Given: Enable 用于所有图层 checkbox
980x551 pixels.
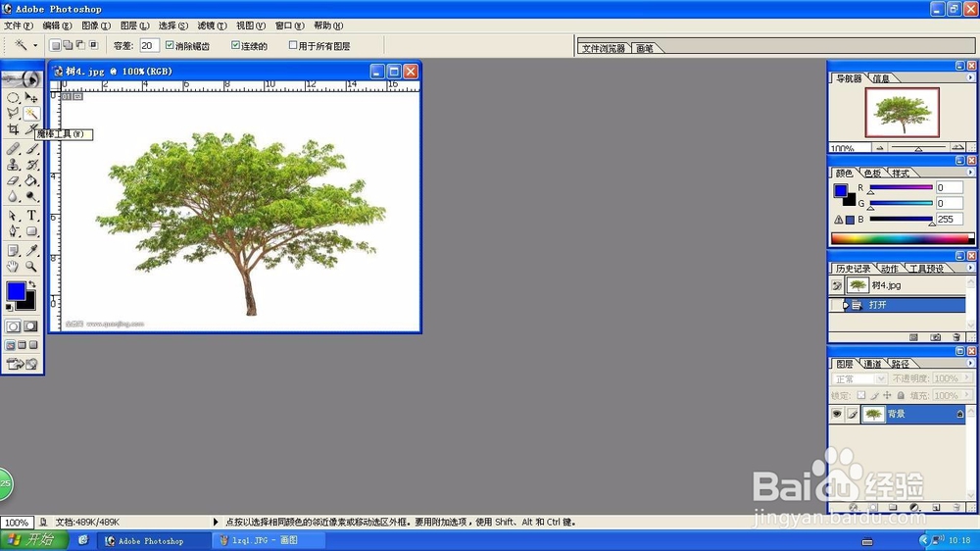Looking at the screenshot, I should 292,45.
